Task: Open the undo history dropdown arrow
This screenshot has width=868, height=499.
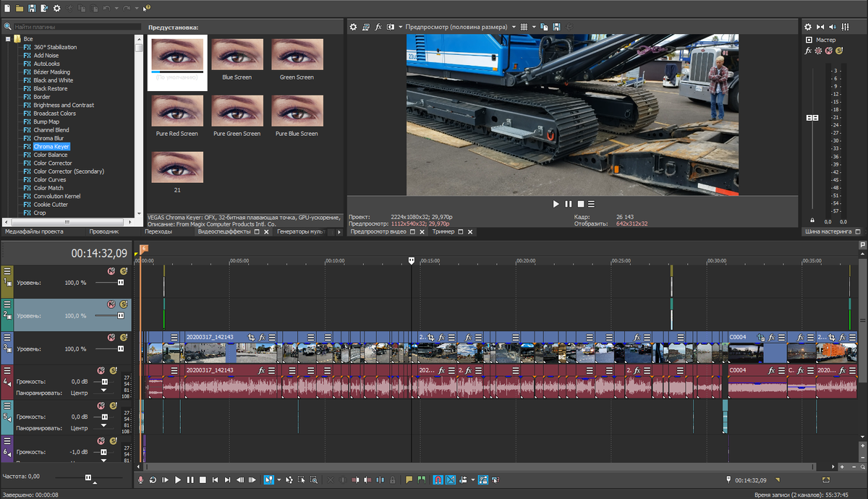Action: pyautogui.click(x=116, y=8)
